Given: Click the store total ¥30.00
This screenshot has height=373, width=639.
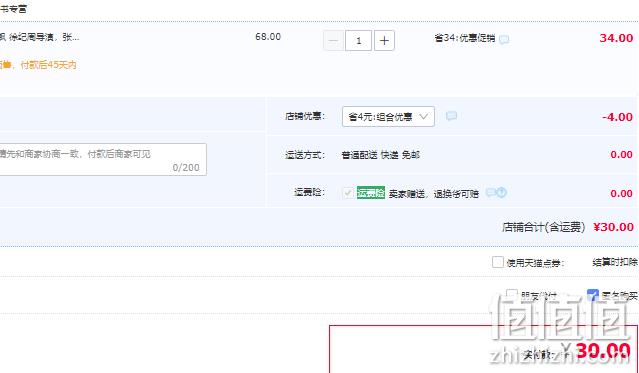Looking at the screenshot, I should tap(613, 227).
